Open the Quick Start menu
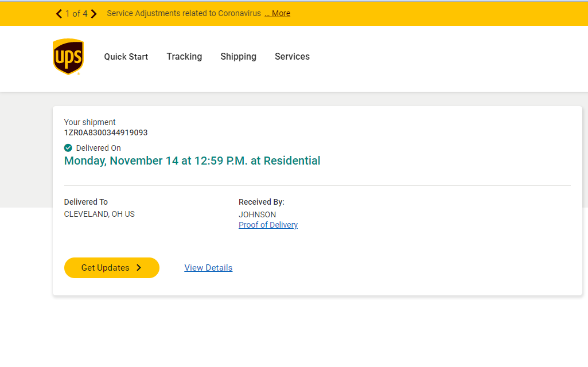 (x=126, y=57)
